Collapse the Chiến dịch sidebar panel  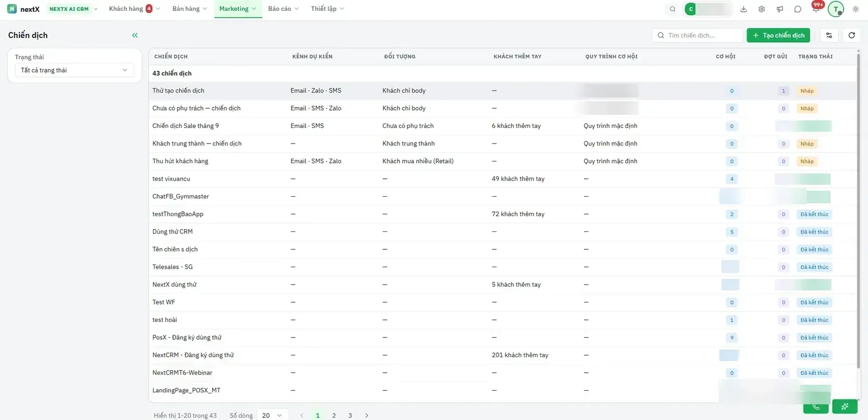[x=135, y=35]
